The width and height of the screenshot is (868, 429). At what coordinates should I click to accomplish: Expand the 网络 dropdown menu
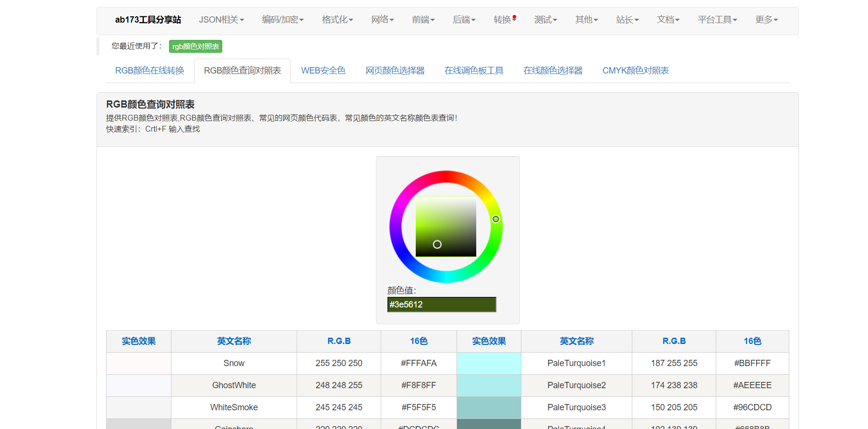(383, 20)
